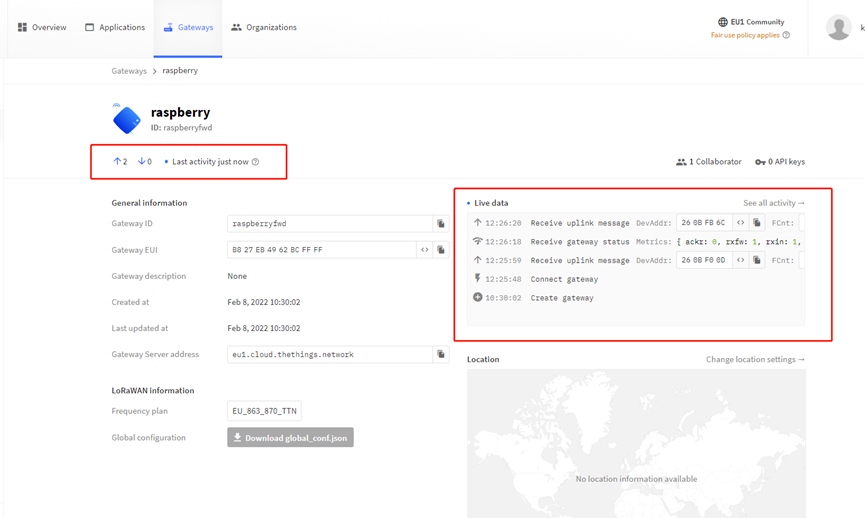This screenshot has width=865, height=518.
Task: Click the Overview dashboard icon
Action: click(22, 27)
